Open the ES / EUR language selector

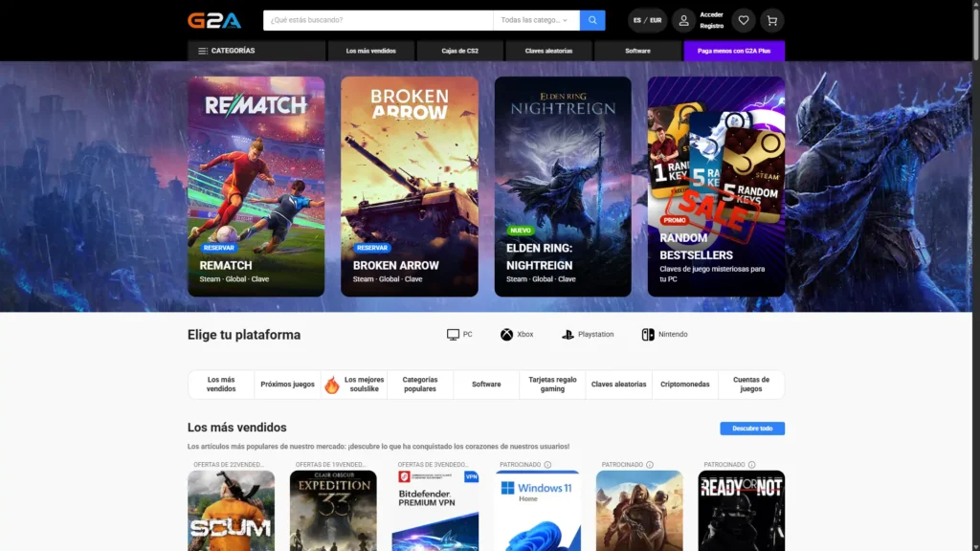point(647,21)
